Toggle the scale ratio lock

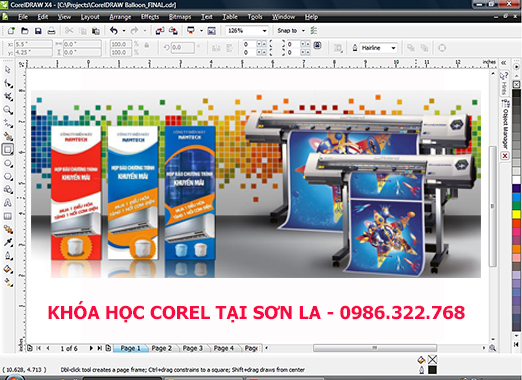click(147, 45)
